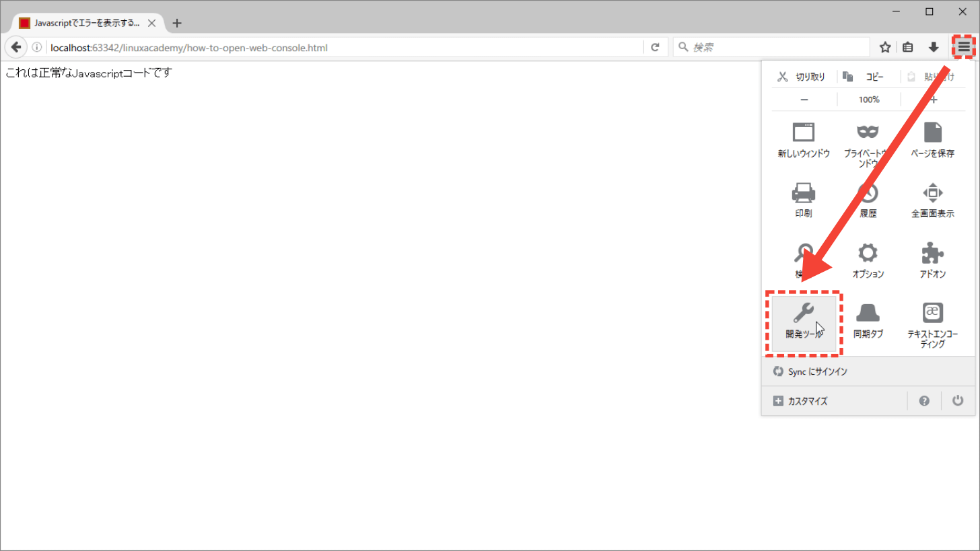
Task: Click the Save Page (ページを保存) icon
Action: click(x=932, y=139)
